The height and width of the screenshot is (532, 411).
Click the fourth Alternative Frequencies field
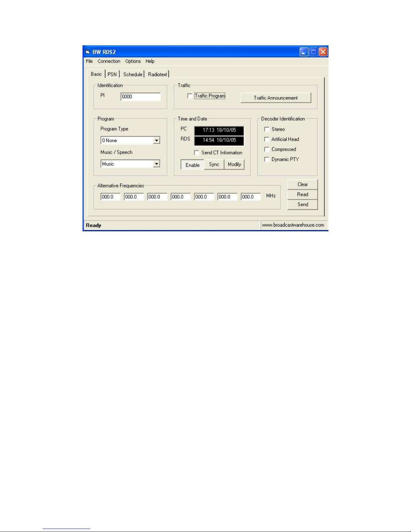coord(181,197)
